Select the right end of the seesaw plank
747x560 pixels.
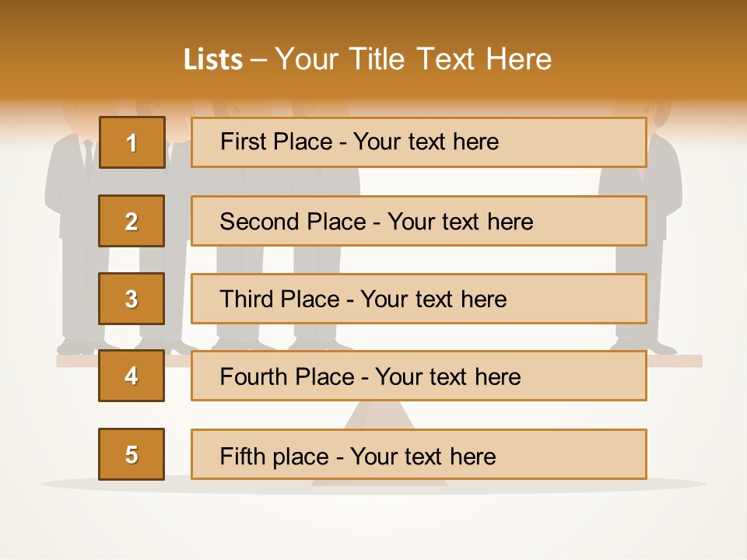click(x=675, y=361)
